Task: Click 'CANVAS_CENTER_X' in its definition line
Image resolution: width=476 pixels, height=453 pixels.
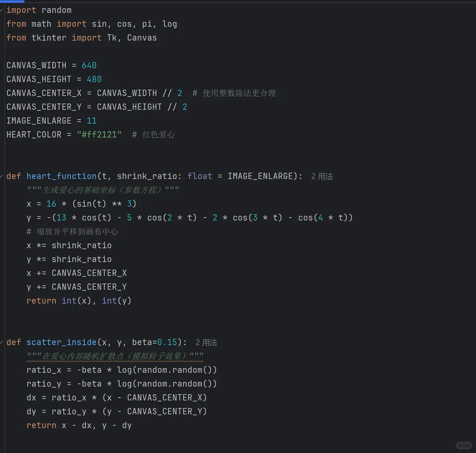Action: pyautogui.click(x=44, y=93)
